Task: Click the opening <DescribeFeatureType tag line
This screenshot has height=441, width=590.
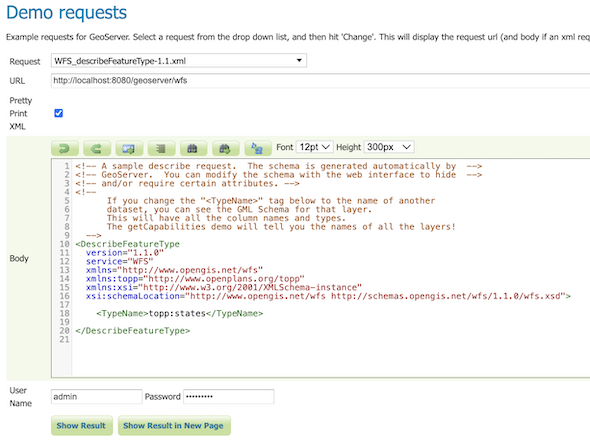Action: pos(127,244)
